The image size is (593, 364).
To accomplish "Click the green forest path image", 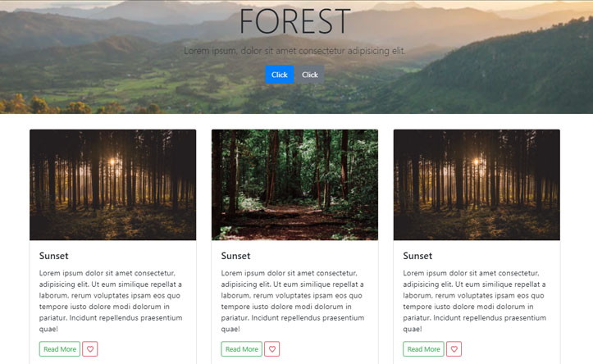I will [294, 184].
